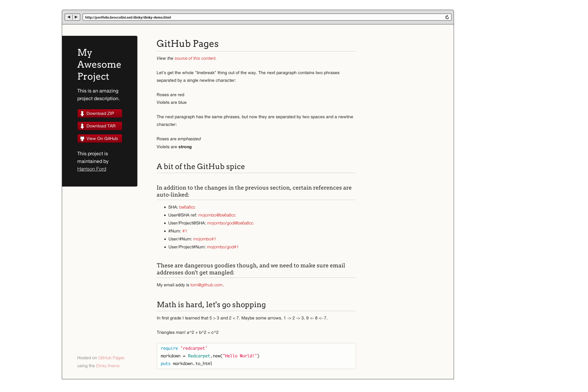This screenshot has height=392, width=588.
Task: Click the 'puts markdown.to_html' code line
Action: tap(186, 364)
